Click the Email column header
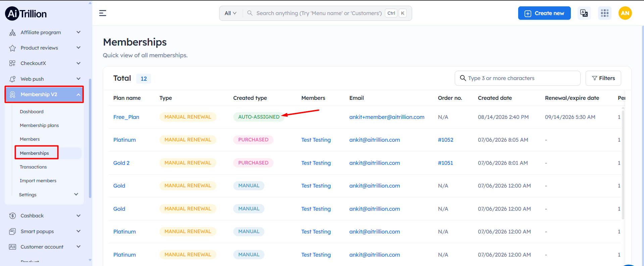 click(356, 98)
